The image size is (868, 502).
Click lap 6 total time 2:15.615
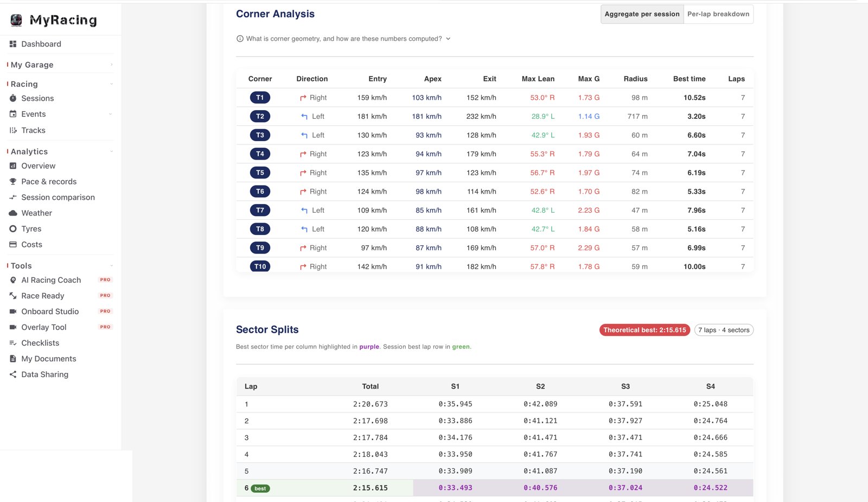pyautogui.click(x=370, y=488)
